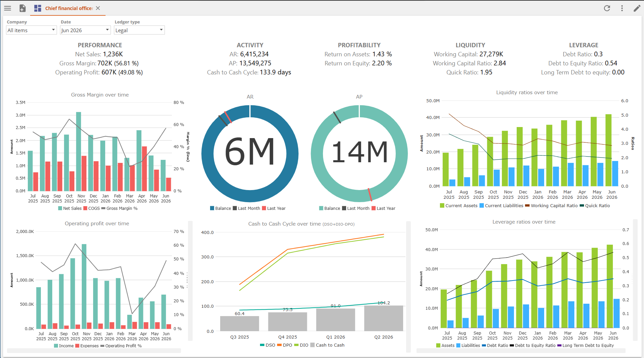
Task: Toggle Expenses legend entry
Action: pyautogui.click(x=87, y=346)
